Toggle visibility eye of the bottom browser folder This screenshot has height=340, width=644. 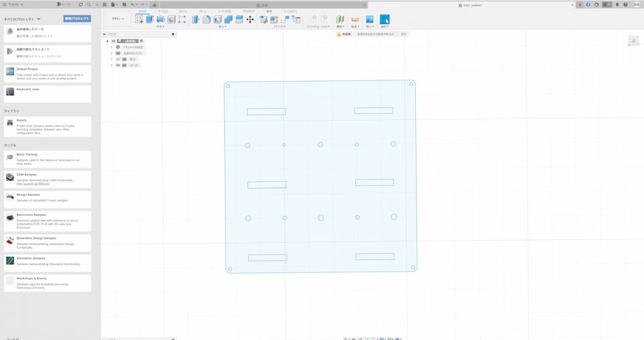pos(118,65)
